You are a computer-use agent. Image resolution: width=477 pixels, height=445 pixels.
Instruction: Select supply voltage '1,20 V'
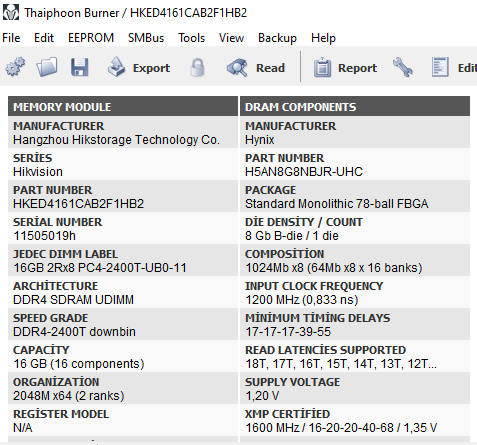point(262,396)
